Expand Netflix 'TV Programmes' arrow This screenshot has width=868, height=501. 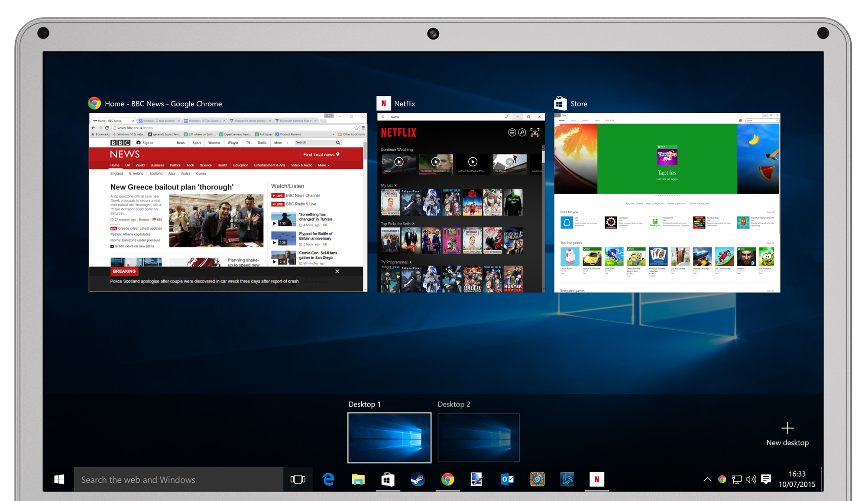tap(410, 262)
